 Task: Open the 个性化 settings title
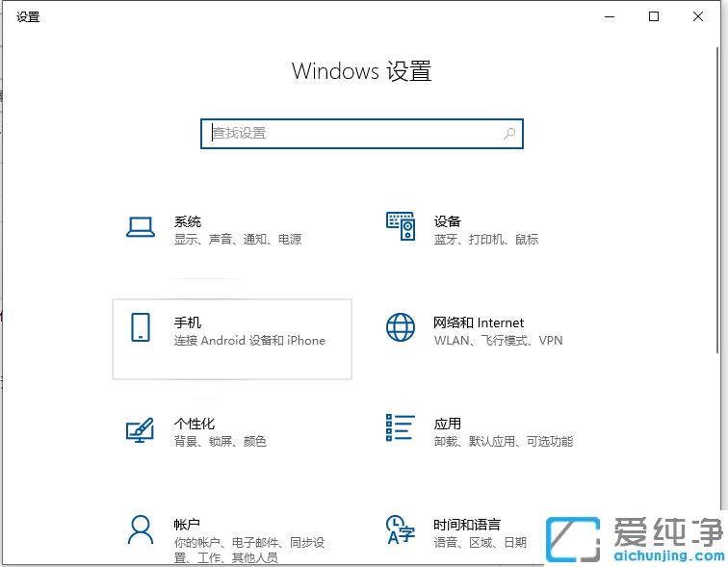click(x=195, y=424)
